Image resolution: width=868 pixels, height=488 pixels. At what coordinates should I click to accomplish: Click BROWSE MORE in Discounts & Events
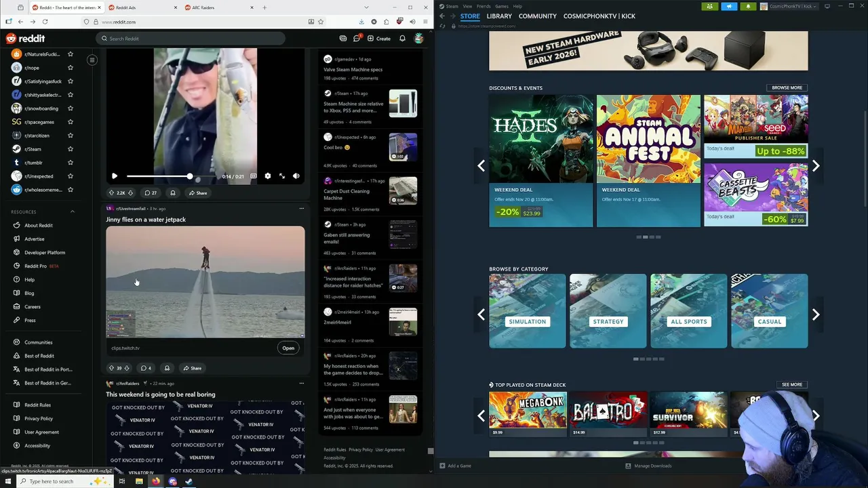[787, 87]
